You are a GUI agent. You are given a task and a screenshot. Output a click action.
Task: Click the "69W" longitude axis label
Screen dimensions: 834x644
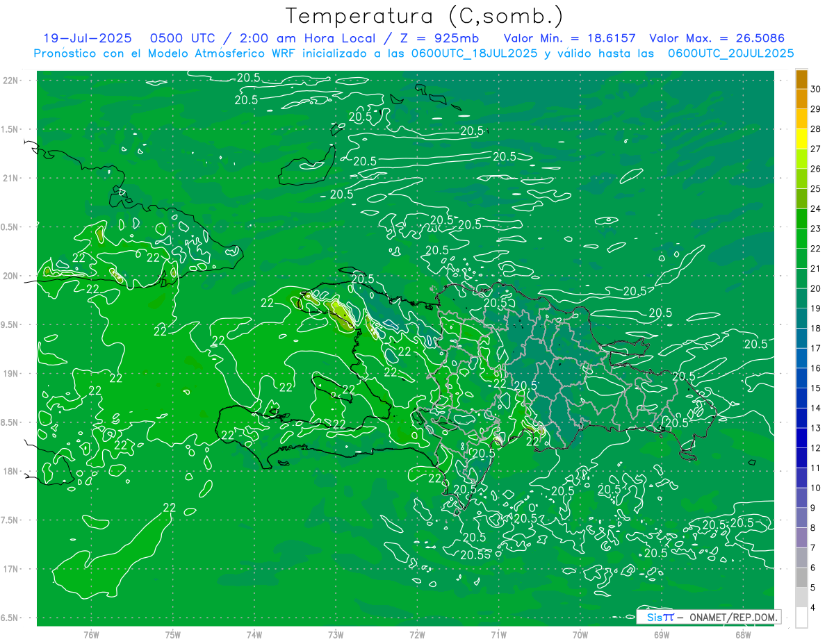662,634
